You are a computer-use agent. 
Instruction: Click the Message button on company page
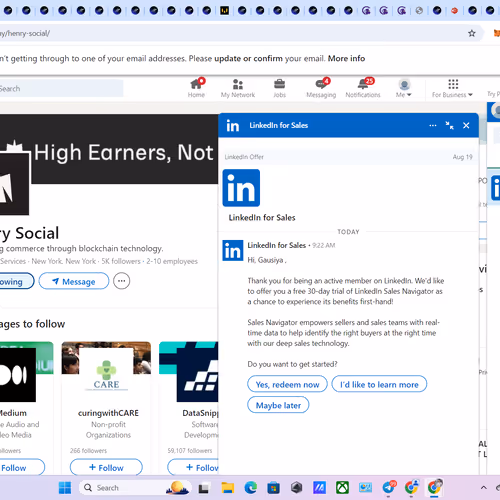point(74,281)
